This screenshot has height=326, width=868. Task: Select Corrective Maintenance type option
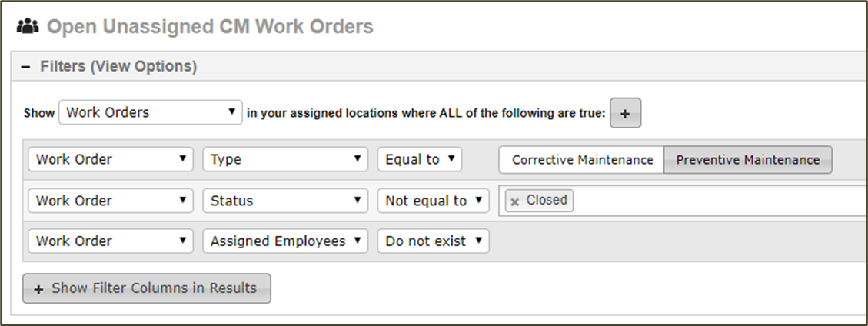click(582, 160)
